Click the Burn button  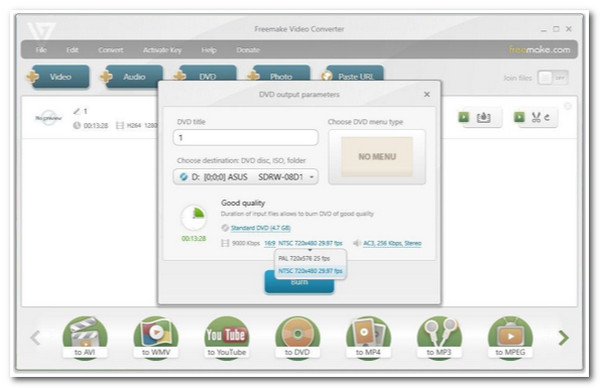(x=299, y=285)
